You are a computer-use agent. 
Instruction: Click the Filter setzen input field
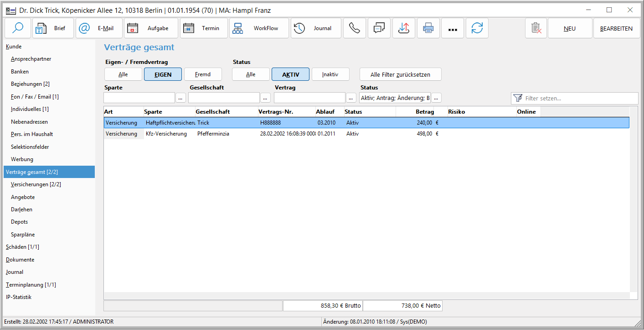pos(579,98)
